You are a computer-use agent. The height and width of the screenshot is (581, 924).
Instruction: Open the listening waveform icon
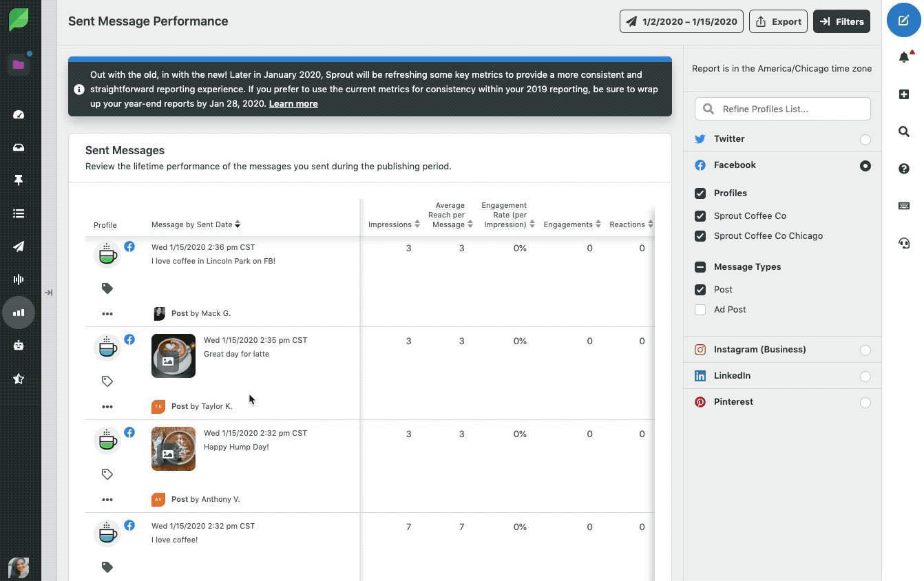pos(19,279)
